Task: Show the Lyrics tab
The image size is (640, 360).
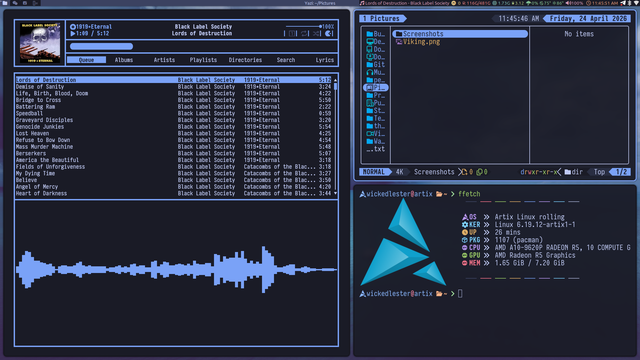Action: 324,60
